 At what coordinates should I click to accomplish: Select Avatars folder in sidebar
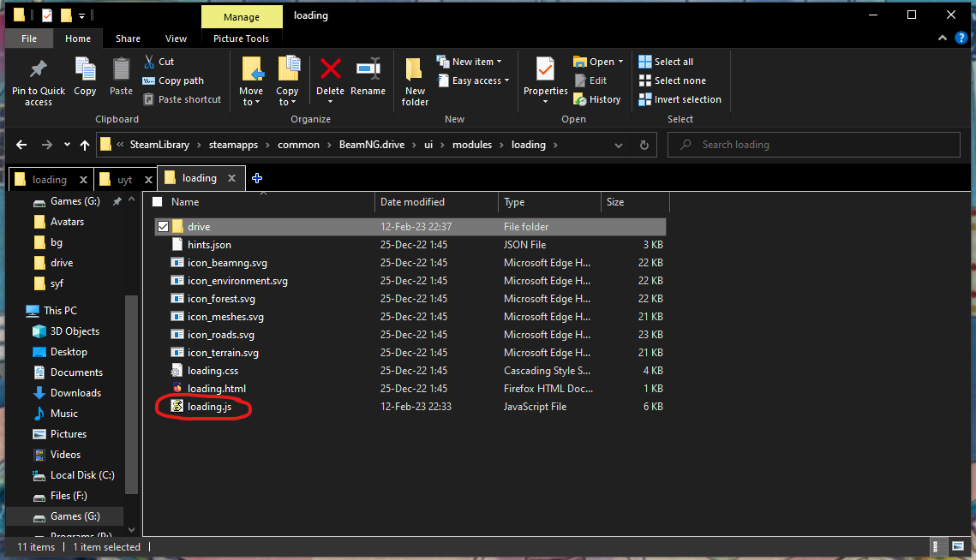click(x=67, y=222)
